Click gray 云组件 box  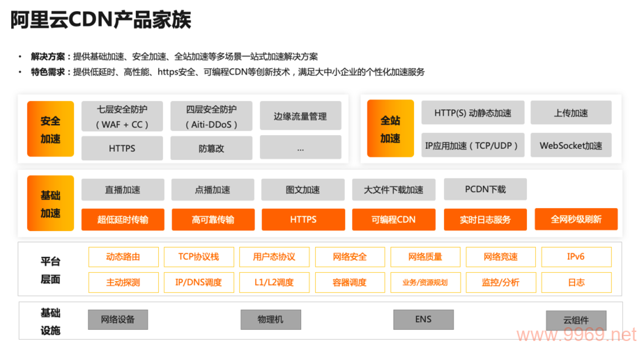[x=576, y=320]
